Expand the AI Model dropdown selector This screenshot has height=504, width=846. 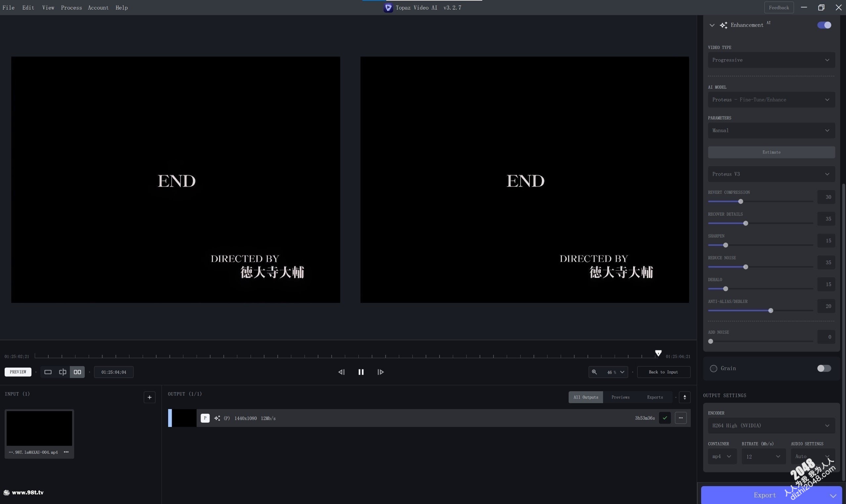(770, 100)
